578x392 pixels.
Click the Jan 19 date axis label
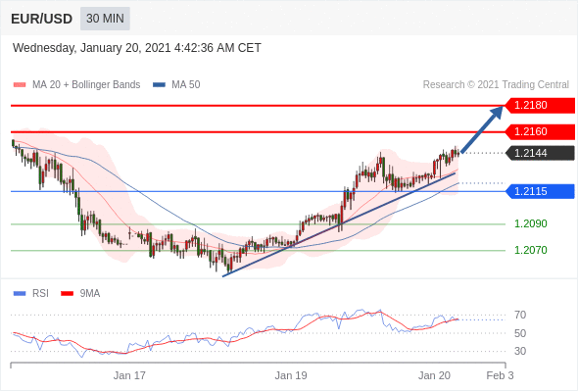pos(291,375)
